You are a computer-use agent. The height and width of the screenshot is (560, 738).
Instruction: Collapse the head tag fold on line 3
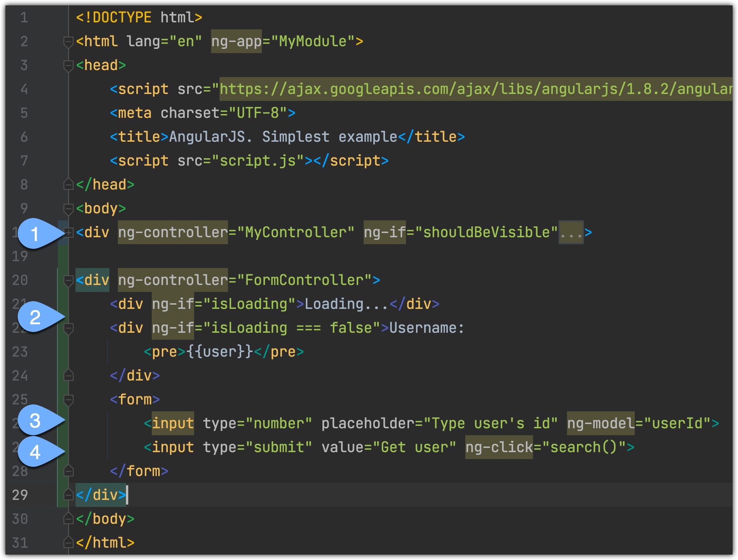pos(68,65)
